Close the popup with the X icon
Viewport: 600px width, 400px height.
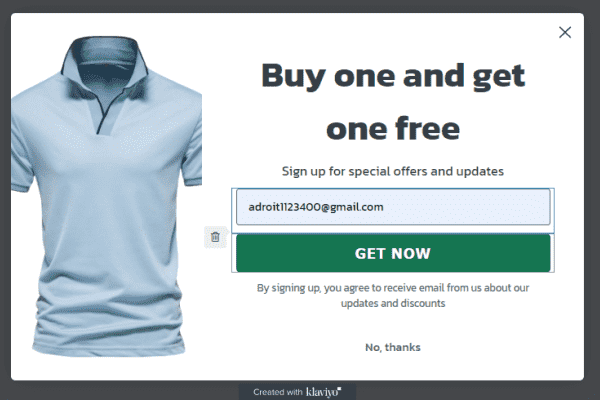tap(565, 32)
